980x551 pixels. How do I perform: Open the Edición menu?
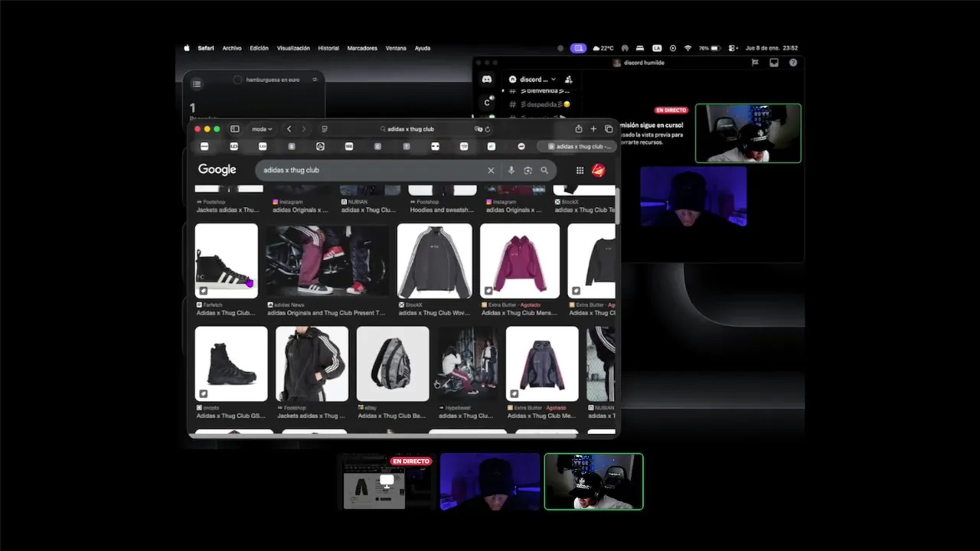tap(259, 48)
